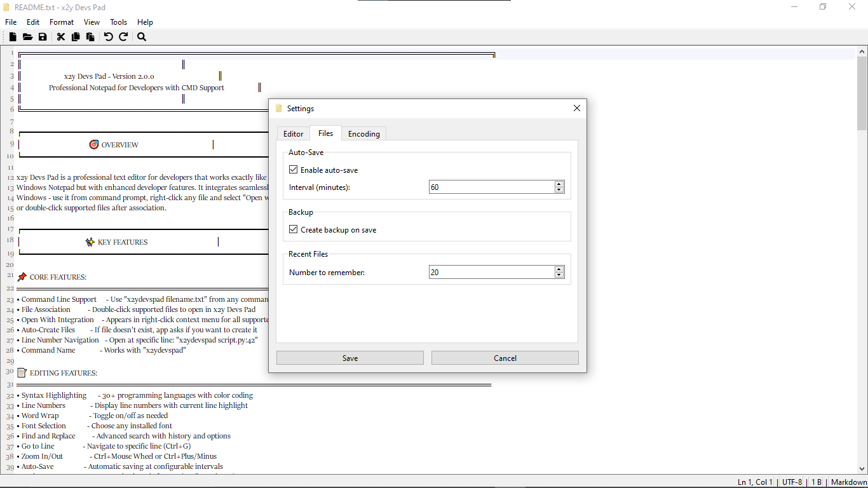Screen dimensions: 868x488
Task: Click the 'Font Selection' line
Action: (94, 426)
